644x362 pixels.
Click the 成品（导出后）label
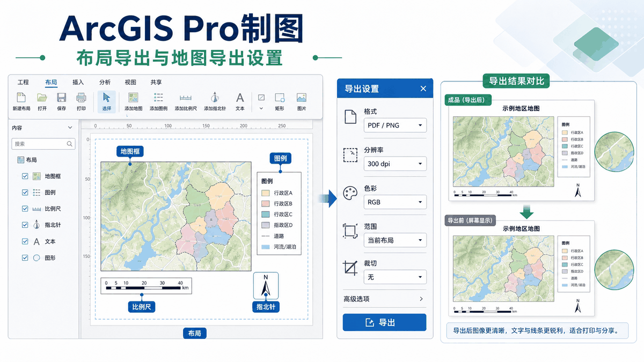(467, 100)
